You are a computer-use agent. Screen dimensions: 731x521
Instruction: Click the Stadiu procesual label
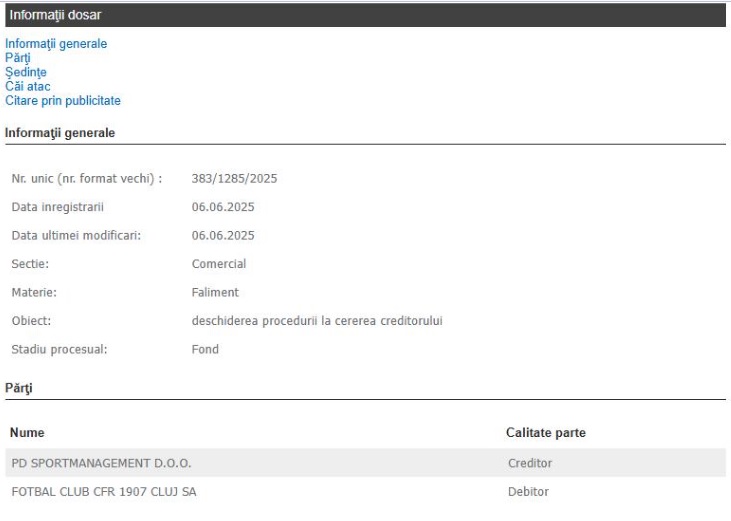[x=59, y=350]
